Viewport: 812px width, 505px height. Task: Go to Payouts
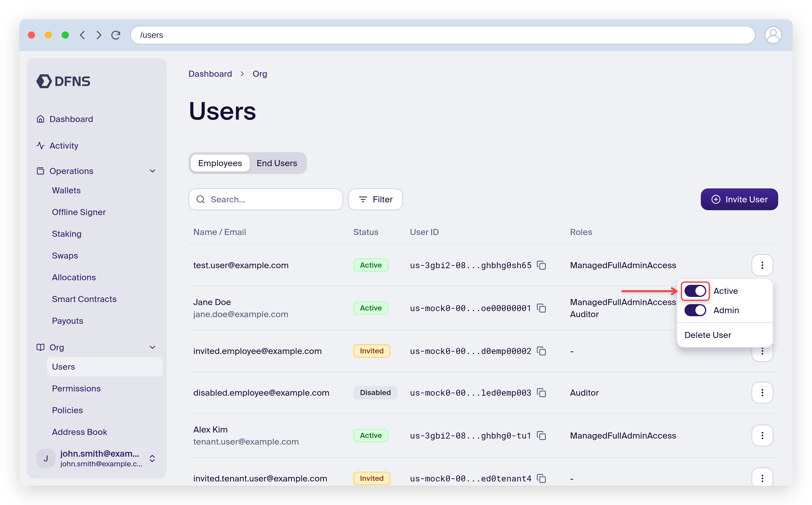pos(67,321)
